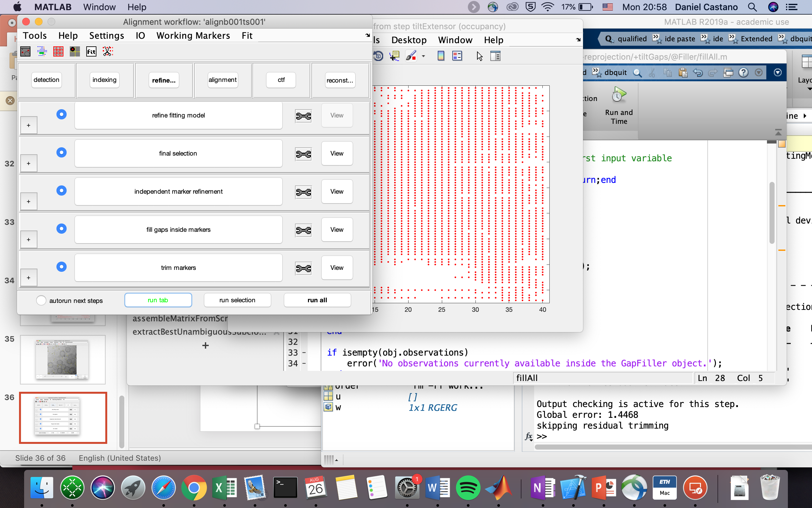This screenshot has height=508, width=812.
Task: Click MATLAB editor vertical scrollbar
Action: click(x=772, y=213)
